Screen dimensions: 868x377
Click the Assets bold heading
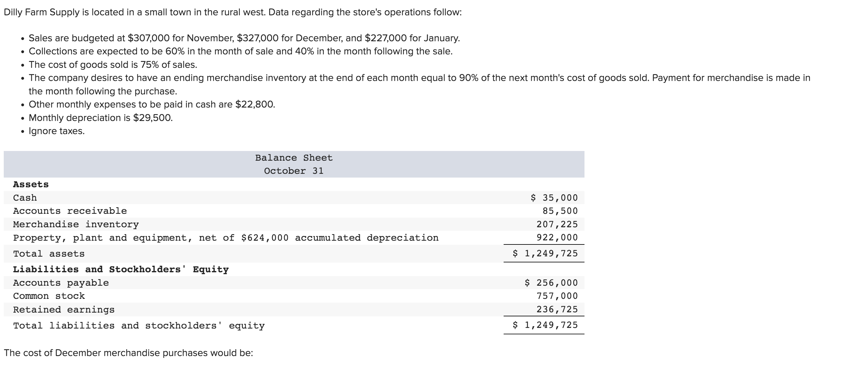(x=31, y=184)
